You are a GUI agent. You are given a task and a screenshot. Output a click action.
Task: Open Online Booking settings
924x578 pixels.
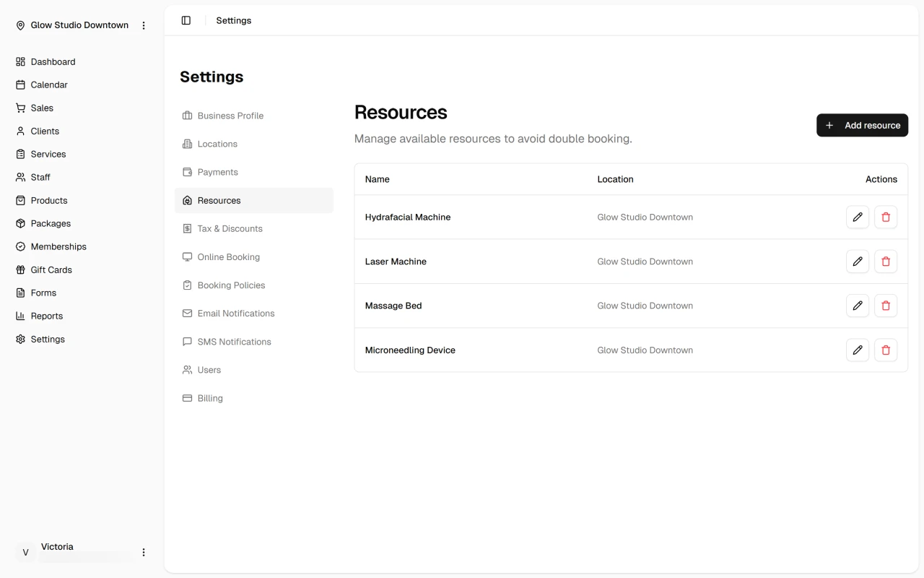254,256
